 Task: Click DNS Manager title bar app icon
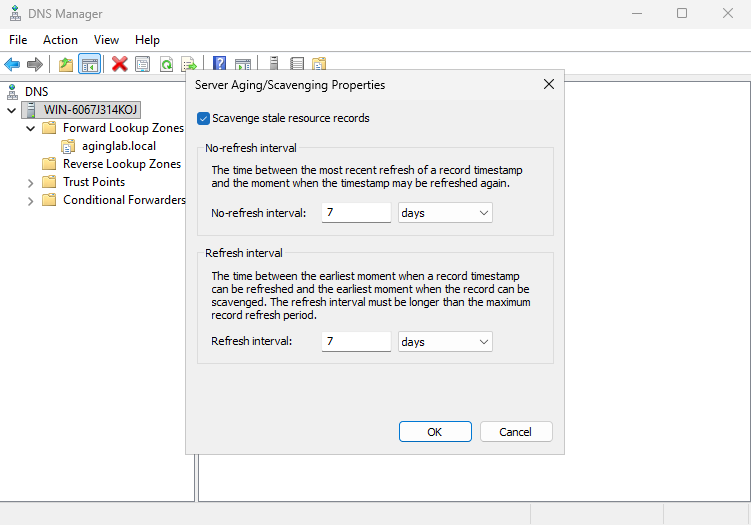15,13
